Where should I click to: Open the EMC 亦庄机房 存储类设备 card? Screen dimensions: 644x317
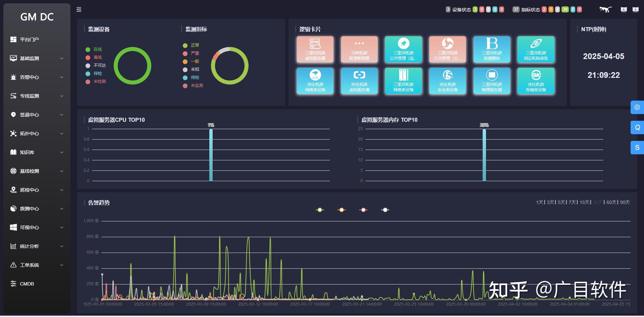coord(536,81)
